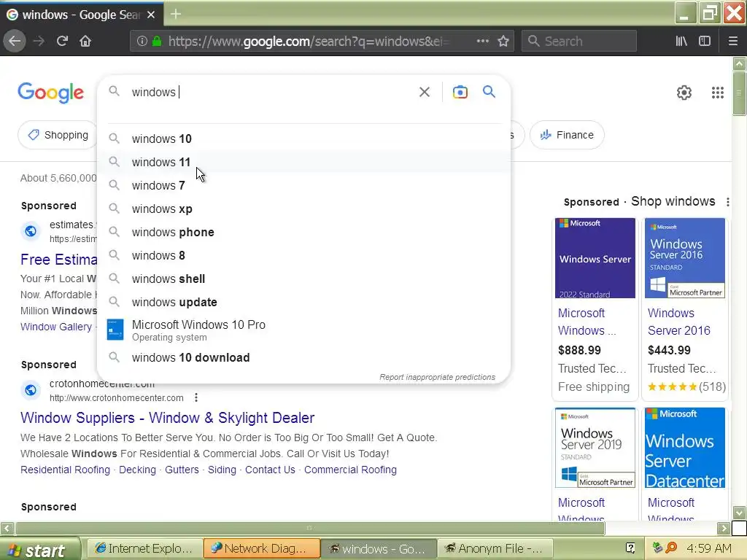The height and width of the screenshot is (560, 747).
Task: Open Windows Server 2022 Standard product image
Action: pyautogui.click(x=595, y=258)
